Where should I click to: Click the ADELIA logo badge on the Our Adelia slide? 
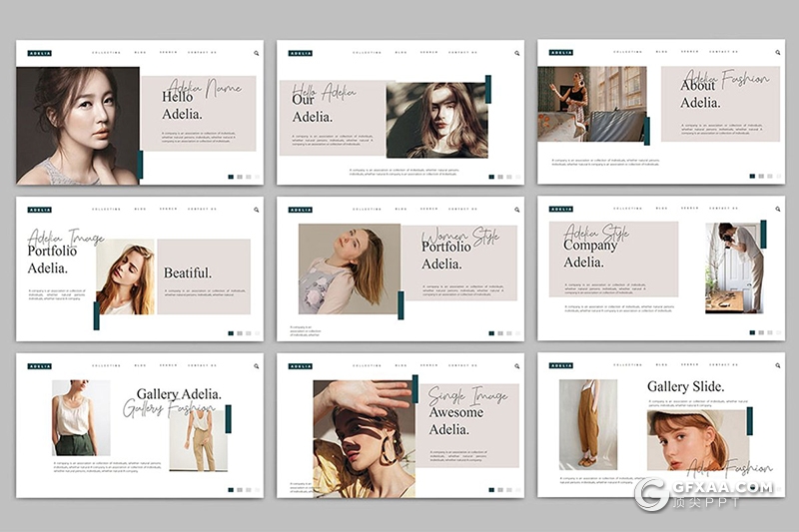coord(300,53)
